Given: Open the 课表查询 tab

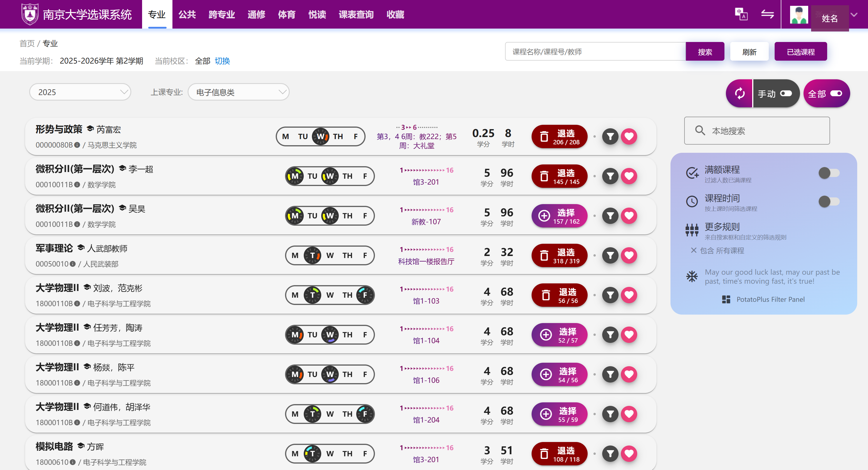Looking at the screenshot, I should click(x=356, y=15).
